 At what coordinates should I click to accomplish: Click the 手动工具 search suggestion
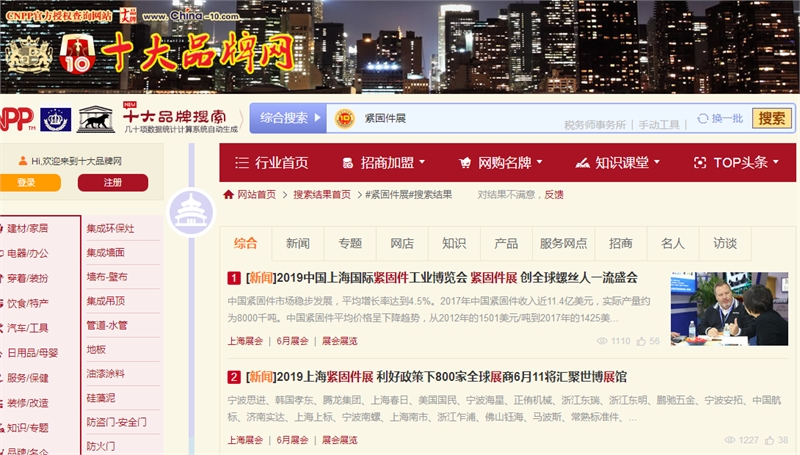coord(659,125)
